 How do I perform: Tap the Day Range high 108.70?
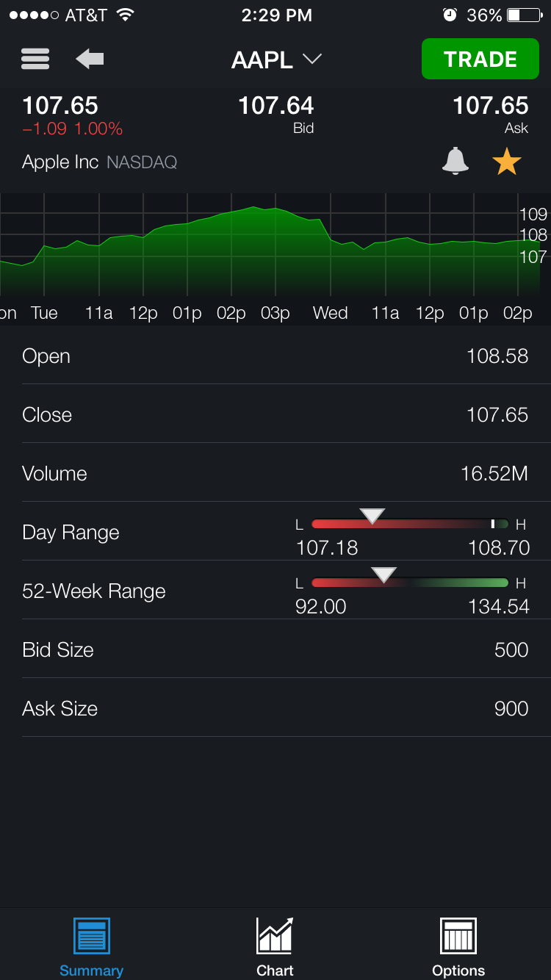point(499,548)
